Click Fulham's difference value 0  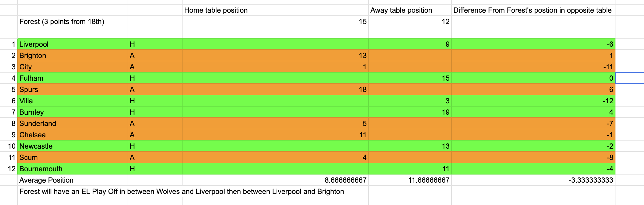[533, 78]
